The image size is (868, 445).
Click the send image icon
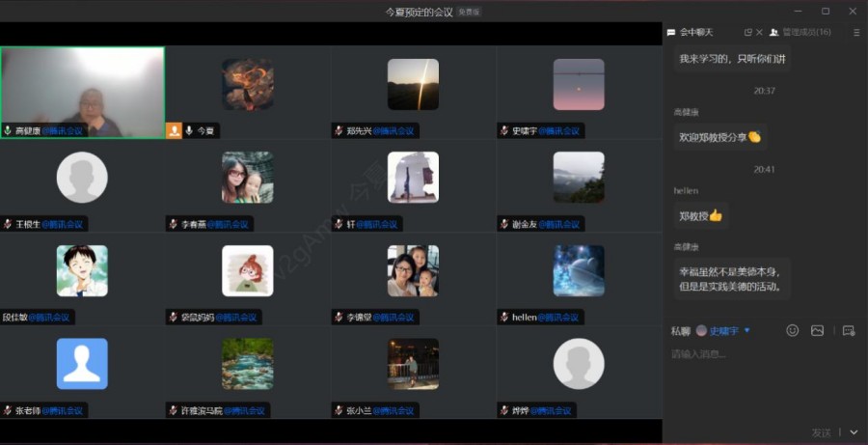pos(818,330)
